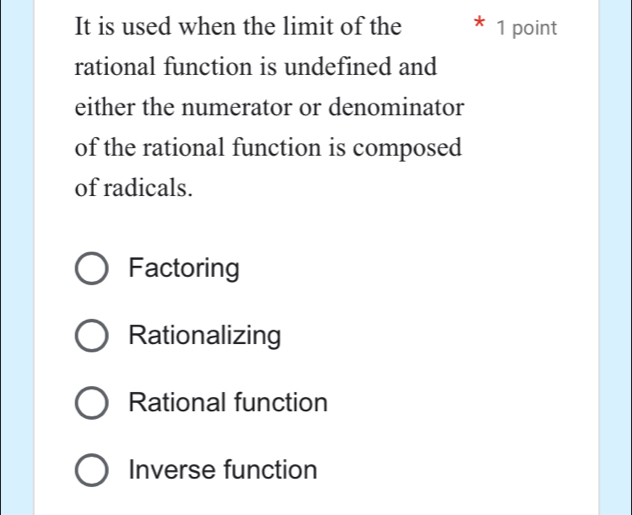Click the words "of radicals." in the question
This screenshot has height=515, width=632.
point(134,187)
